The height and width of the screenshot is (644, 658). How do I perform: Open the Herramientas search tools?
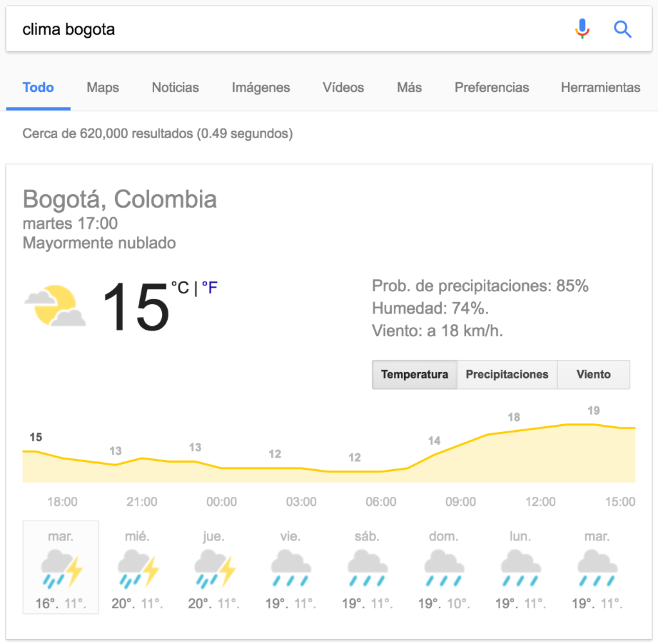601,87
